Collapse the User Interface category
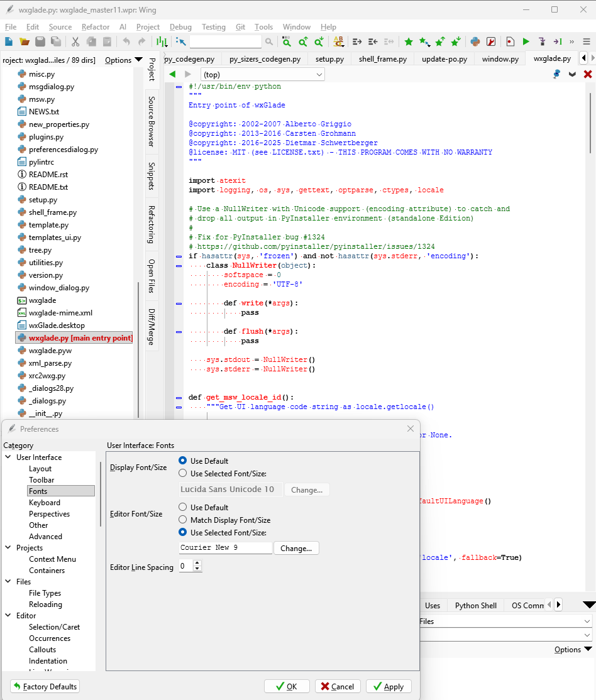This screenshot has width=596, height=700. coord(8,457)
